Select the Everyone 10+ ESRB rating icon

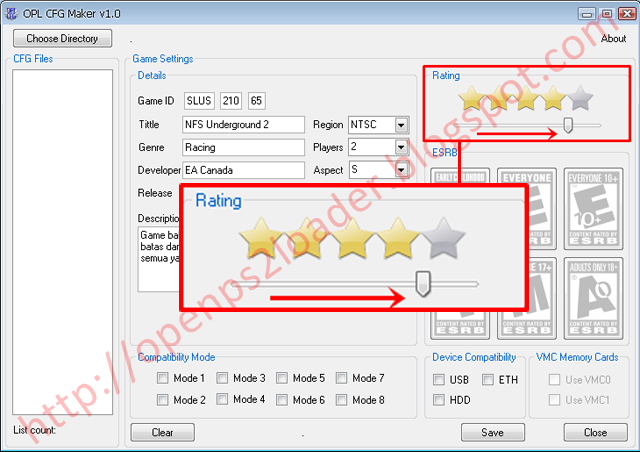pyautogui.click(x=593, y=208)
